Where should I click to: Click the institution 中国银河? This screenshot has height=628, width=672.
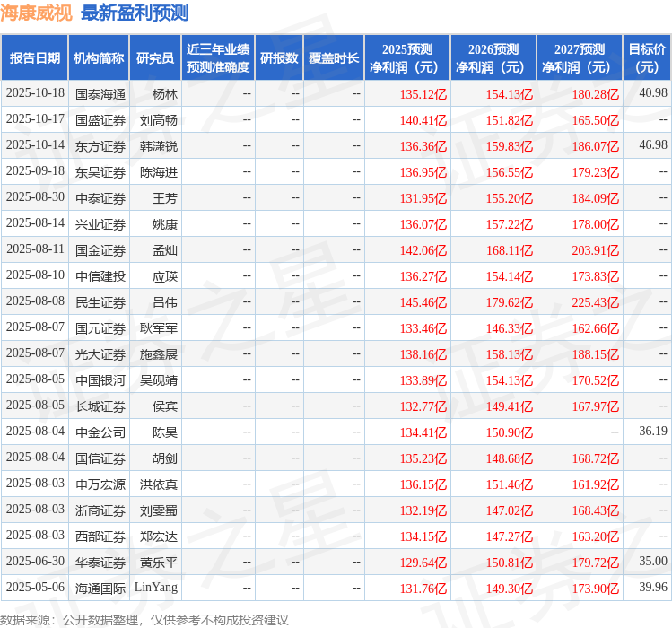(x=100, y=380)
